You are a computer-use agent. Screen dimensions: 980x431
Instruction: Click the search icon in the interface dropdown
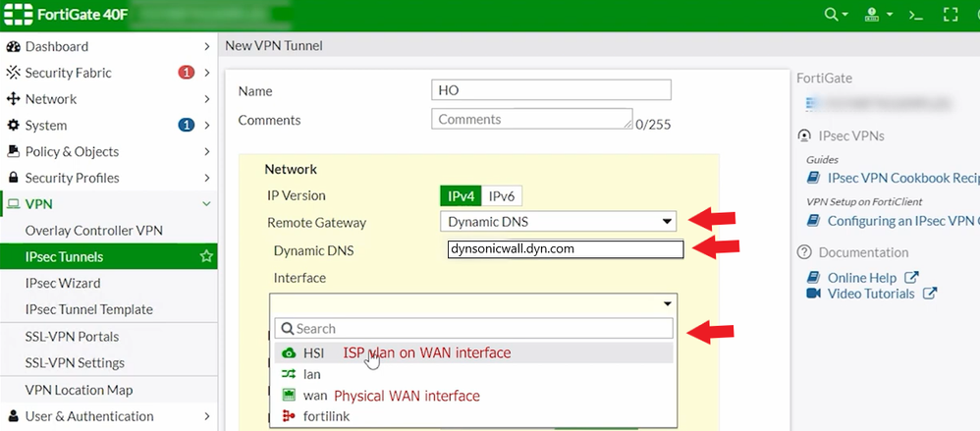[x=288, y=329]
